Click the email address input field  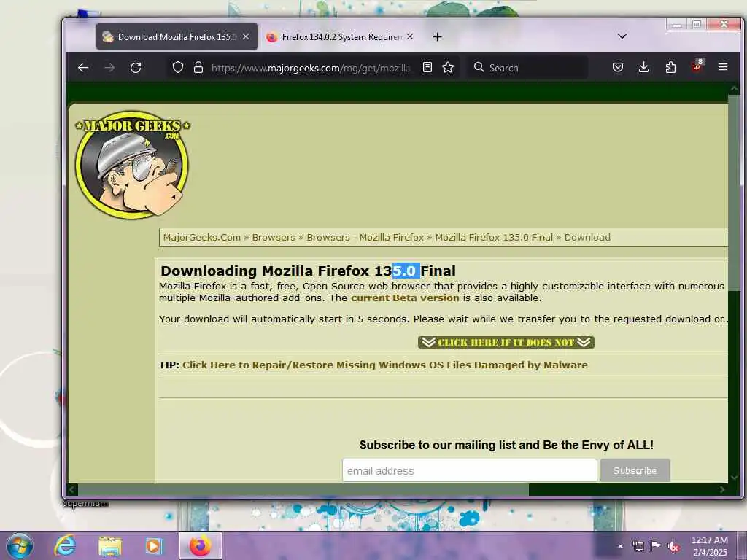[469, 470]
